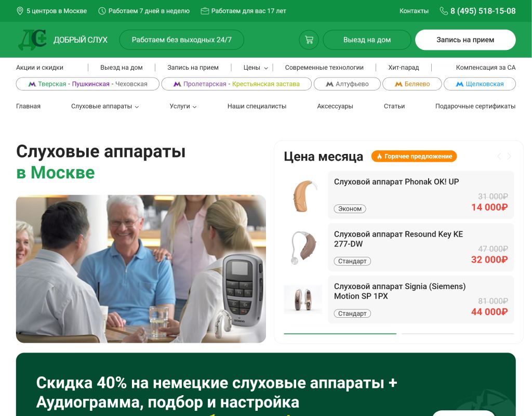Open the Статьи section
The width and height of the screenshot is (532, 416).
click(x=394, y=106)
